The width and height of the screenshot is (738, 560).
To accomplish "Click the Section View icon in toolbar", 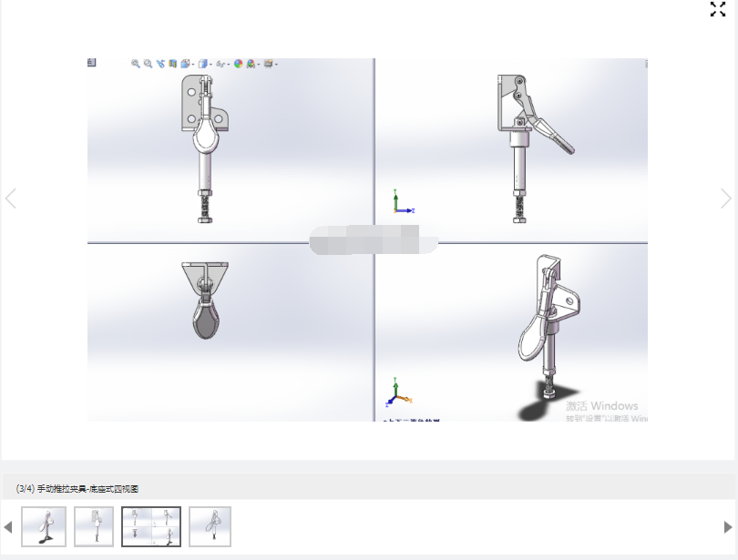I will pyautogui.click(x=173, y=64).
